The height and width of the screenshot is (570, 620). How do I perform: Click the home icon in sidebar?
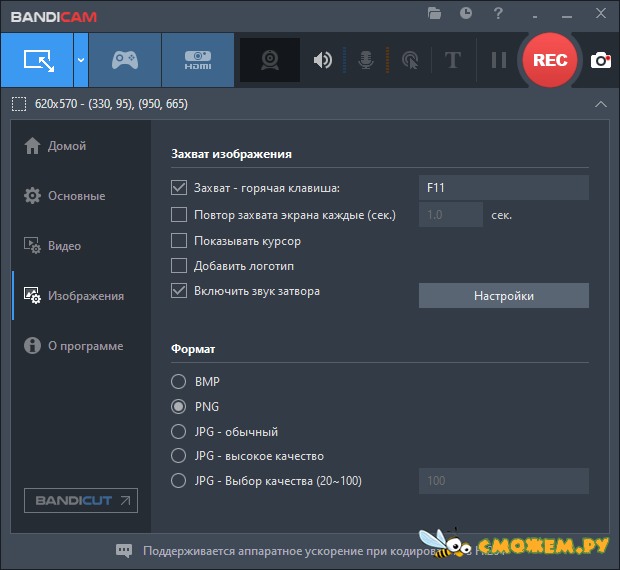32,145
